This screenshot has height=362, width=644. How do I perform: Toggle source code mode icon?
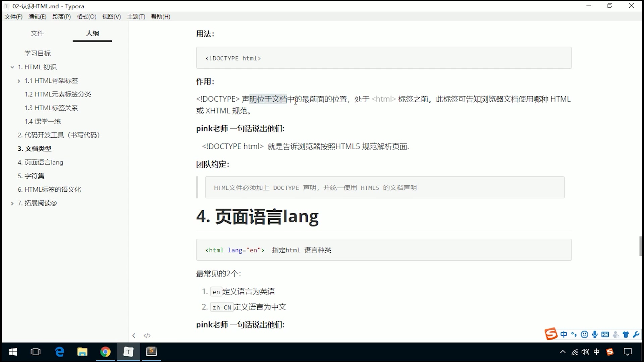coord(147,336)
